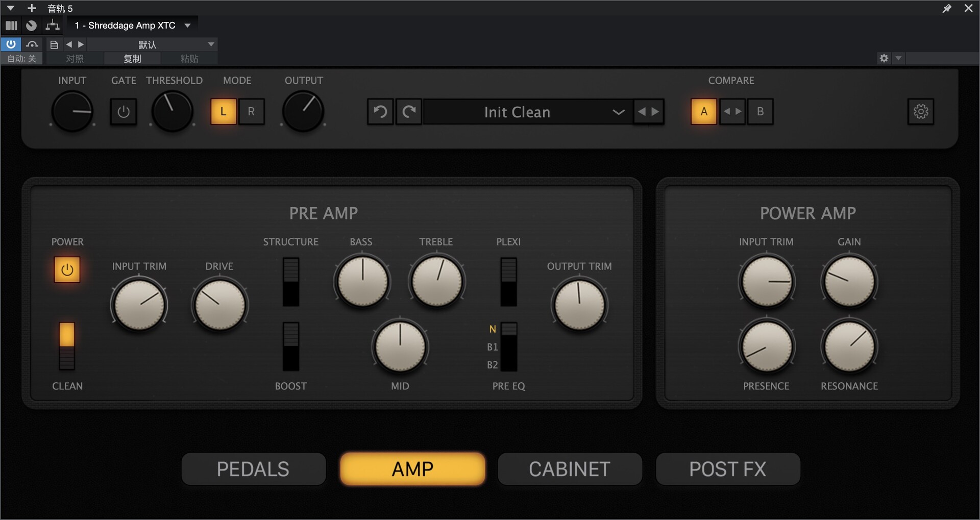The width and height of the screenshot is (980, 520).
Task: Open the Shreddage Amp XTC plugin selector dropdown
Action: point(132,26)
